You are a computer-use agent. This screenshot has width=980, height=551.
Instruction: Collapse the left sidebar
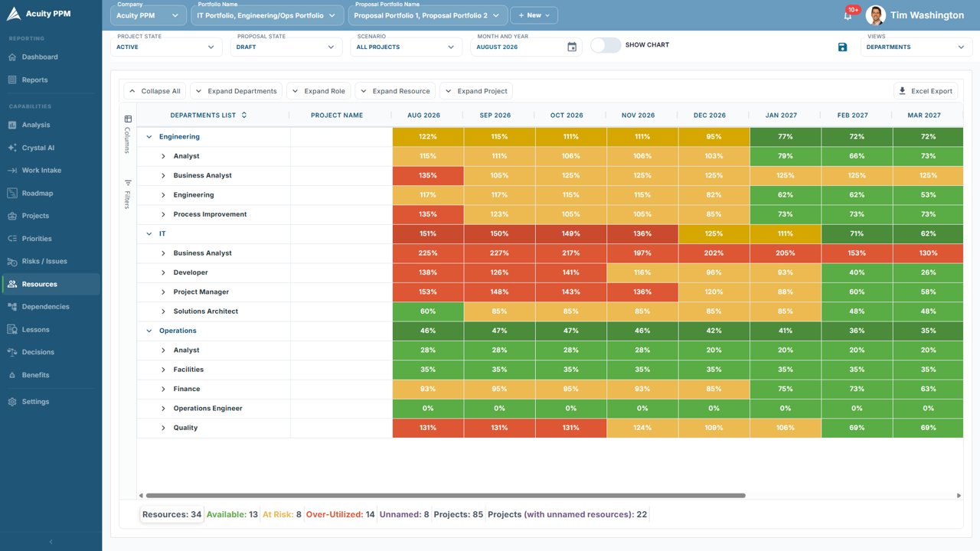pos(51,542)
